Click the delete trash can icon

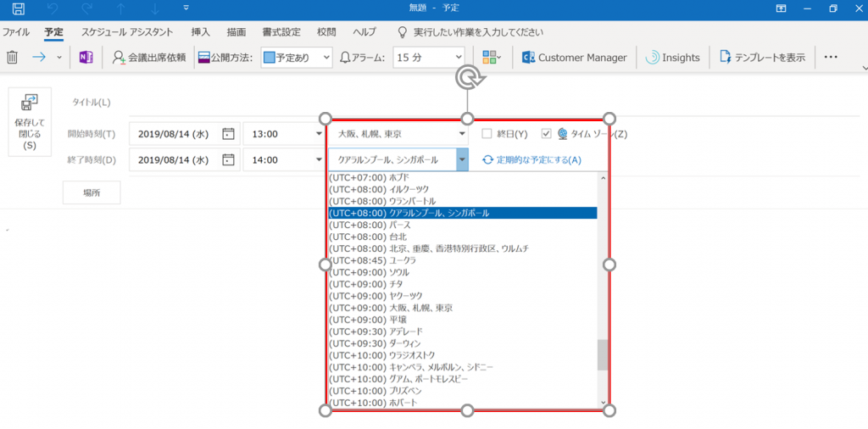coord(13,58)
